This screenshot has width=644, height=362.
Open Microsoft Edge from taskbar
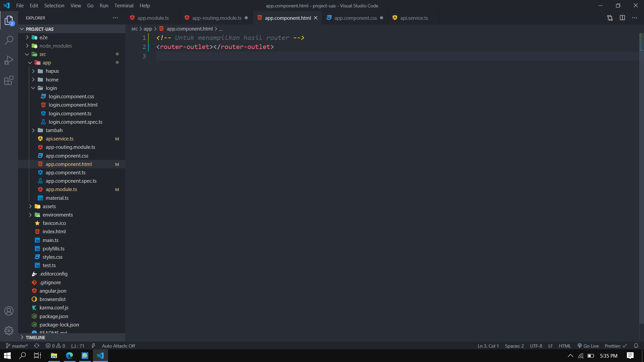point(69,356)
